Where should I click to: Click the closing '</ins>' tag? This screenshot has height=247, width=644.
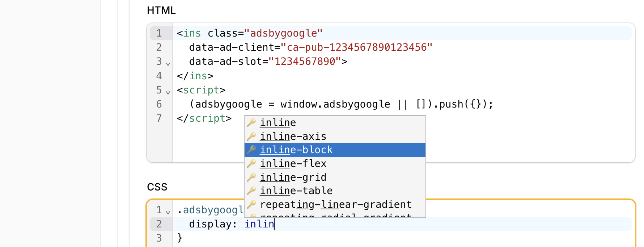[x=195, y=76]
